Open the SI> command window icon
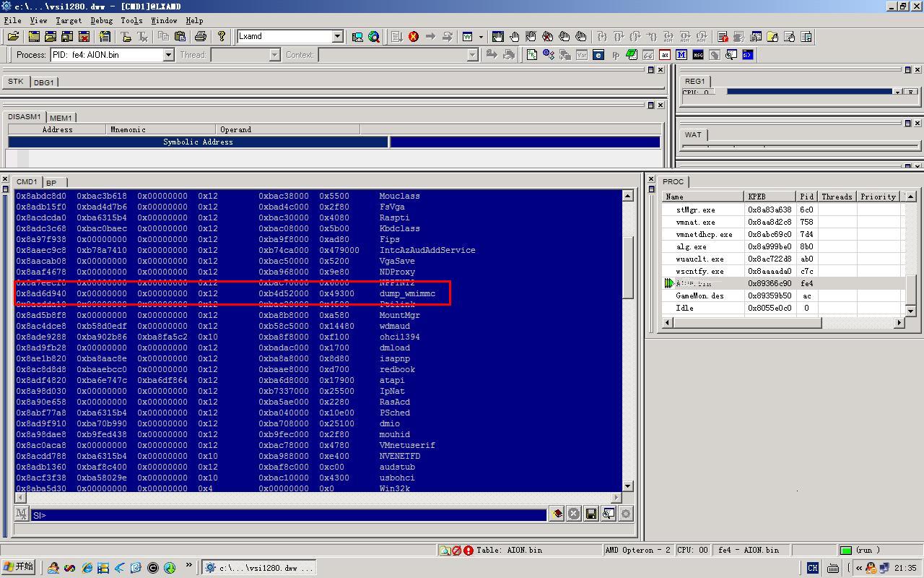Screen dimensions: 924x578 (x=748, y=54)
